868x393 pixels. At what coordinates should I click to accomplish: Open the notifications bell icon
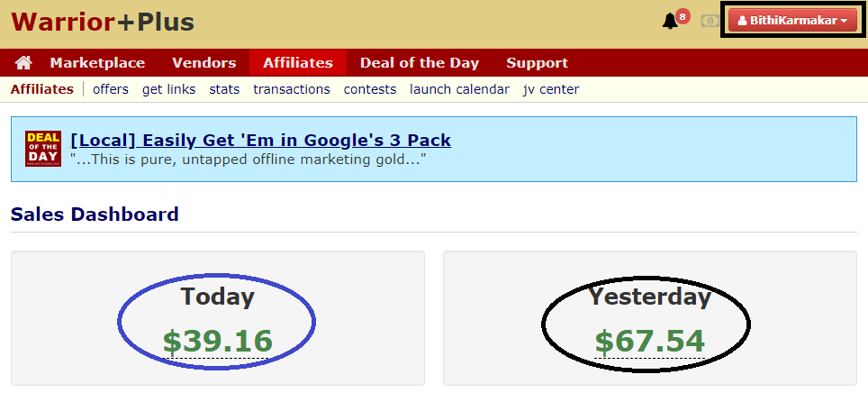click(x=670, y=22)
